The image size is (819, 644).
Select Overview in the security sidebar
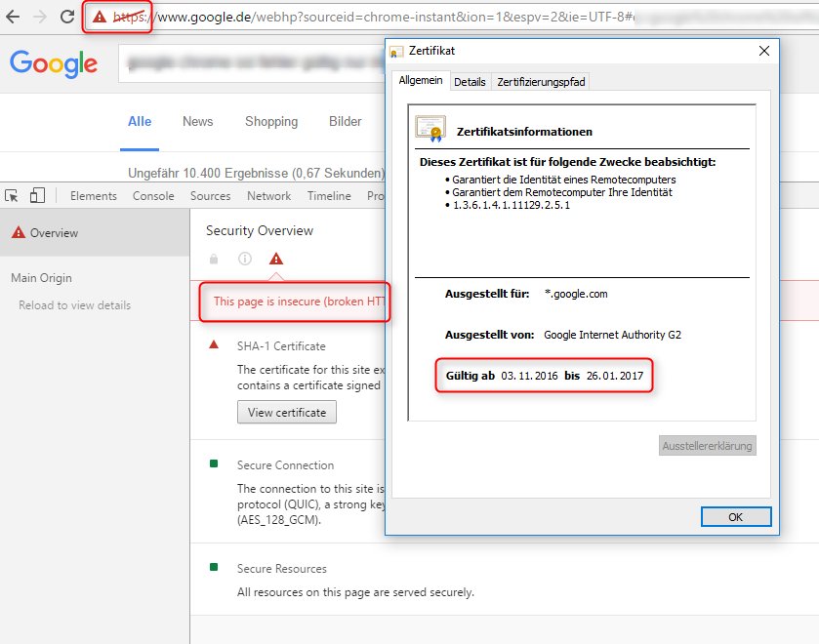(x=95, y=232)
